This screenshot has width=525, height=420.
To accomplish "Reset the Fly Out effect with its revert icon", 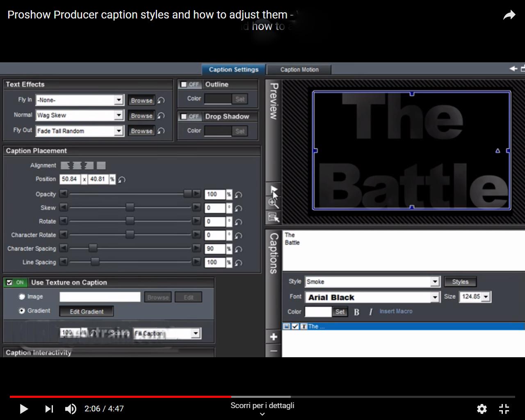I will (x=161, y=131).
